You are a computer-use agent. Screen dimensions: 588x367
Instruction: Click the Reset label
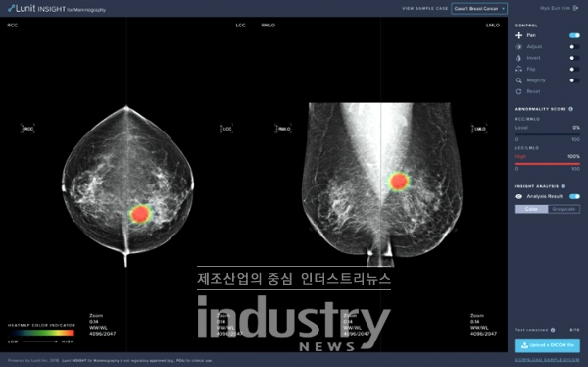pos(533,91)
